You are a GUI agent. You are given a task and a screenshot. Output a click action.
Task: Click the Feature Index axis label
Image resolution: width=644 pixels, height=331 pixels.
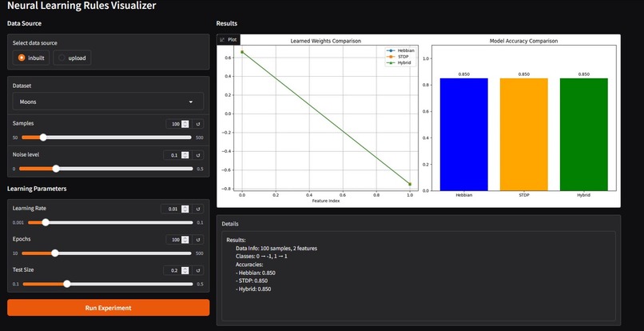tap(326, 201)
